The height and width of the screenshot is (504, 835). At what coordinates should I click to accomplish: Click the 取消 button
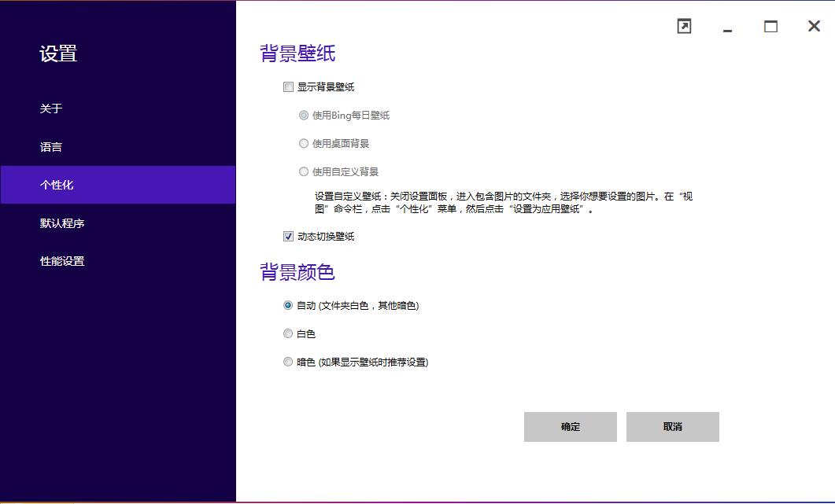pyautogui.click(x=672, y=427)
